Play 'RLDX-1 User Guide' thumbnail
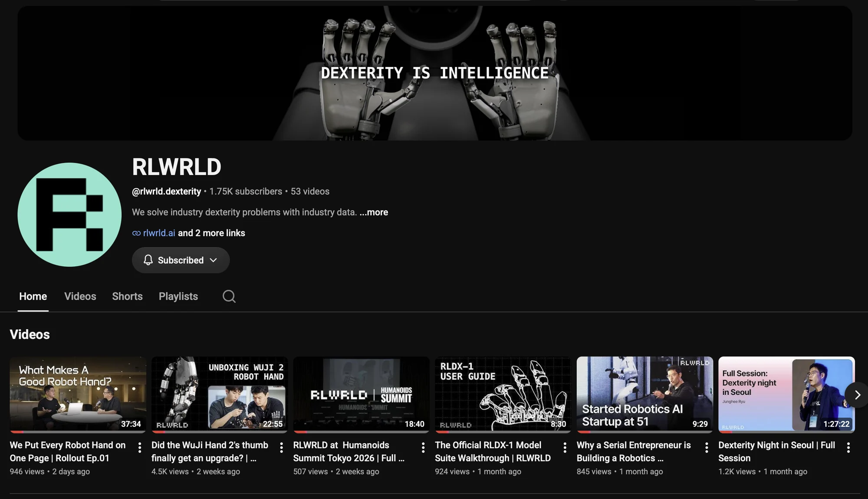This screenshot has height=499, width=868. pos(503,394)
